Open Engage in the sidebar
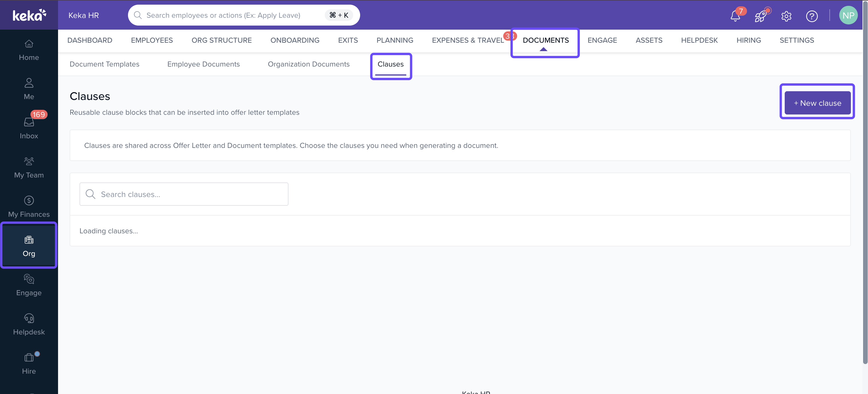This screenshot has width=868, height=394. click(29, 286)
